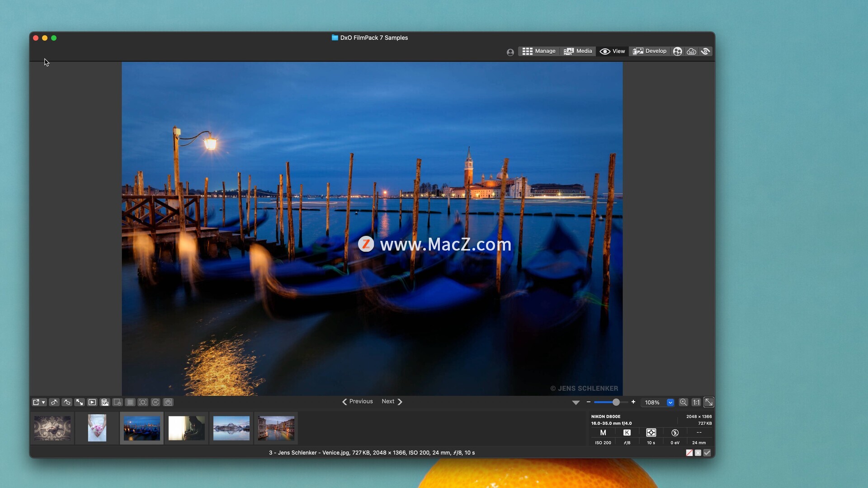Select the mountain lake reflection thumbnail
This screenshot has width=868, height=488.
pos(231,428)
